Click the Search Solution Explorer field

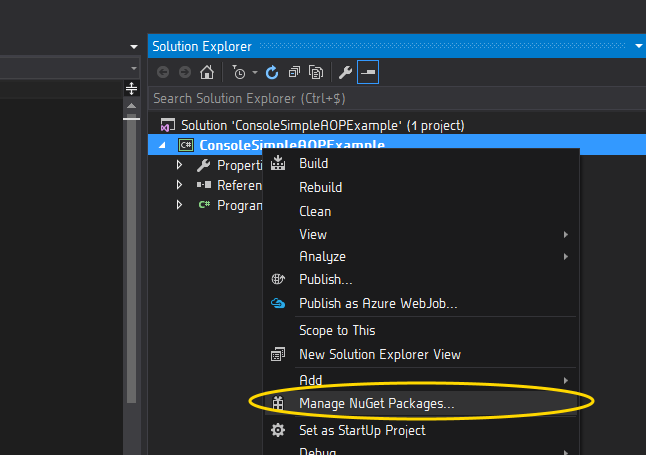pos(397,99)
